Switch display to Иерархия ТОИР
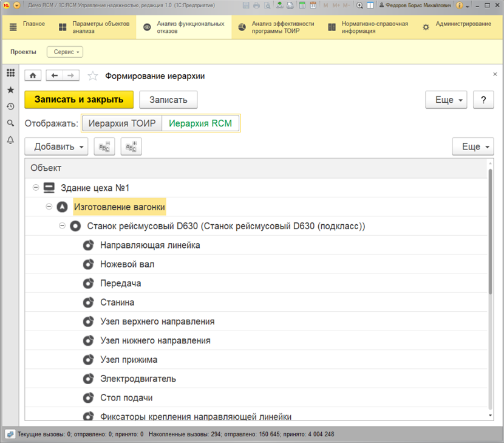This screenshot has height=443, width=504. pos(122,123)
